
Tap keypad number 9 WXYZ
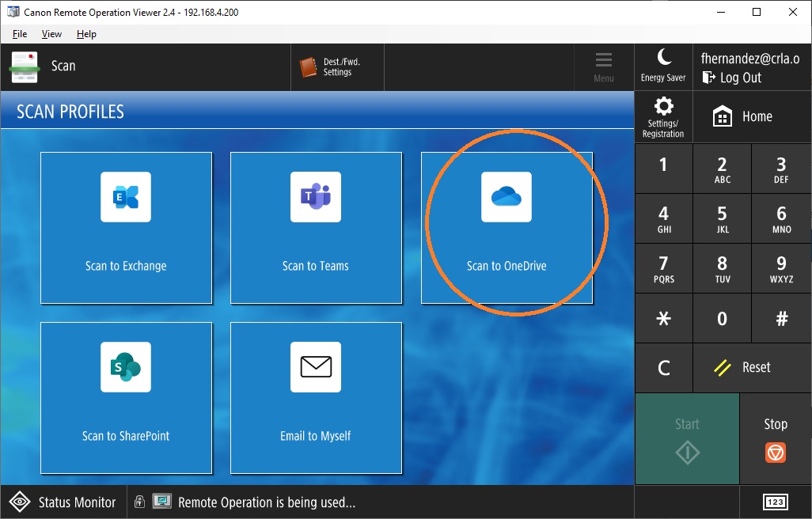pyautogui.click(x=781, y=268)
